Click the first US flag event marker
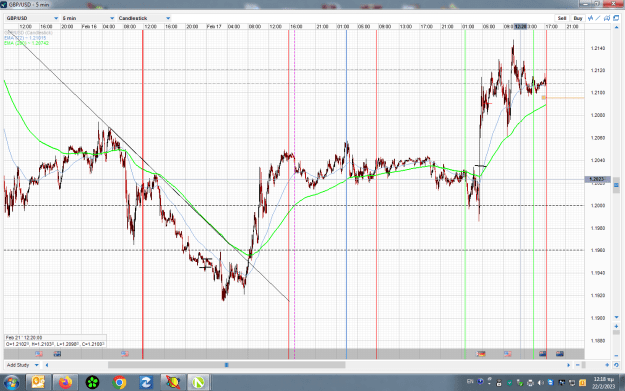 click(39, 354)
